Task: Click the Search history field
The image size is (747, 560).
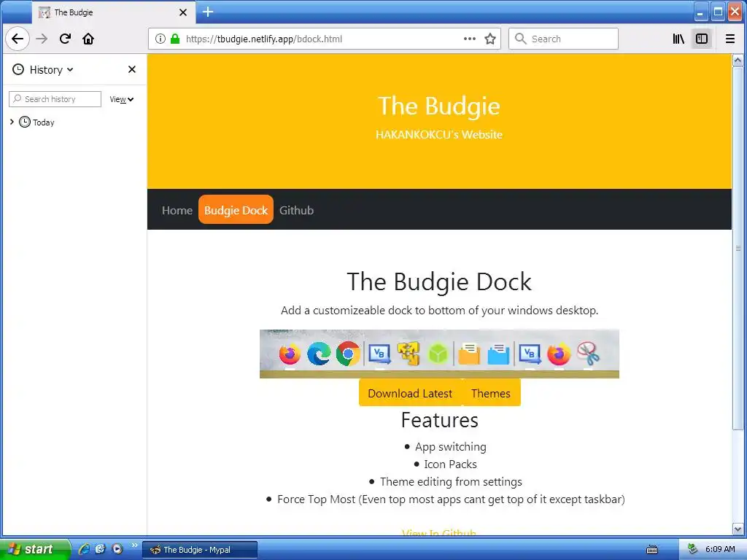Action: (55, 99)
